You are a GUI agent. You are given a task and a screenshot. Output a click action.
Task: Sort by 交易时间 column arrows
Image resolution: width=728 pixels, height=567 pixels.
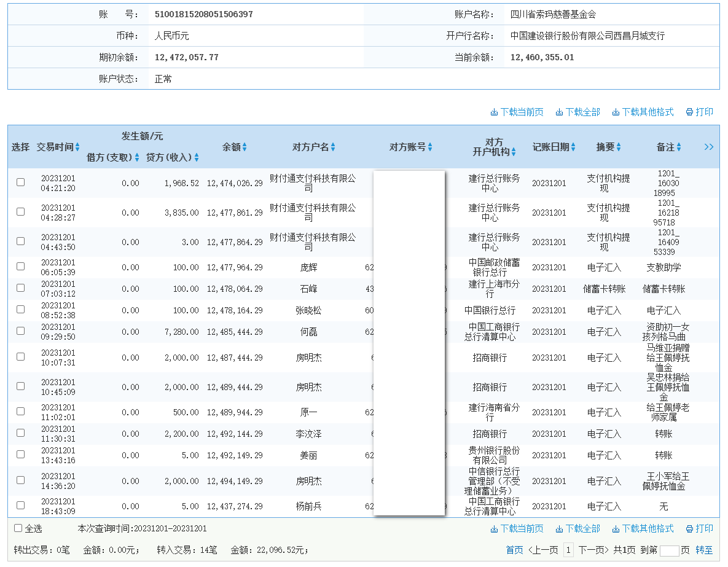(77, 147)
